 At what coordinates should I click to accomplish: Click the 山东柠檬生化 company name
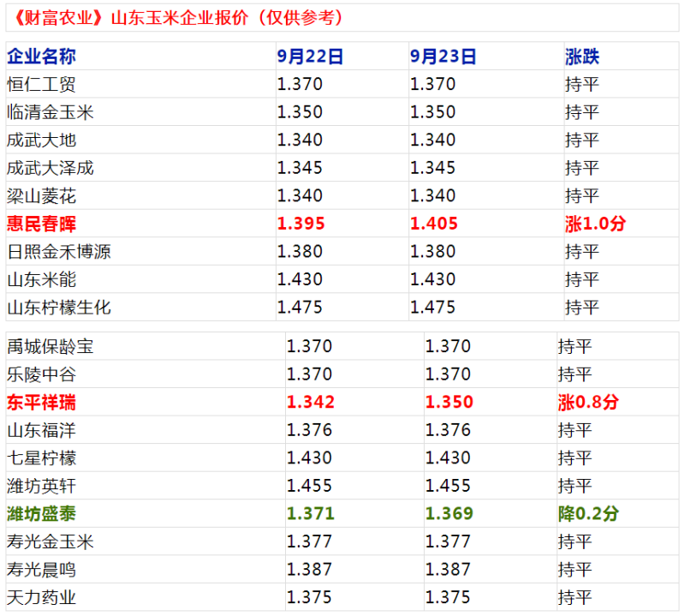(x=58, y=307)
